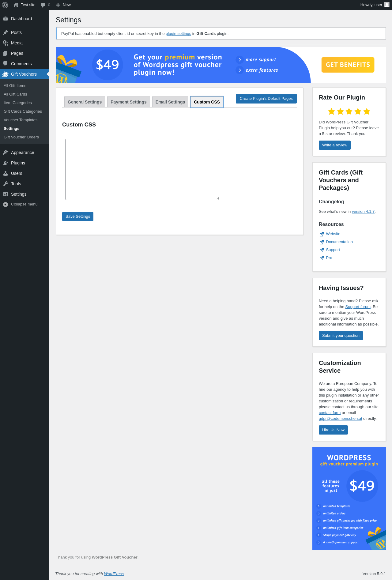392x580 pixels.
Task: Click the 'Version 5.9.1' footer text
Action: pos(374,574)
